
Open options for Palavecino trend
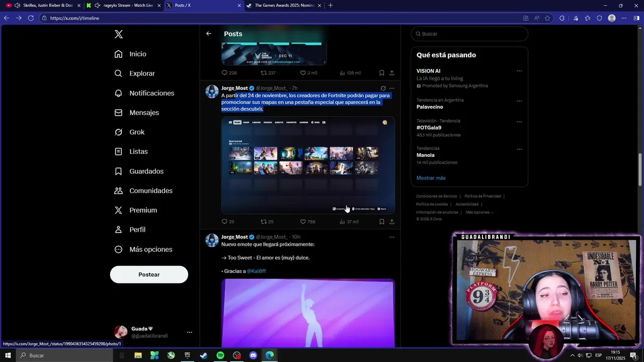pos(519,101)
